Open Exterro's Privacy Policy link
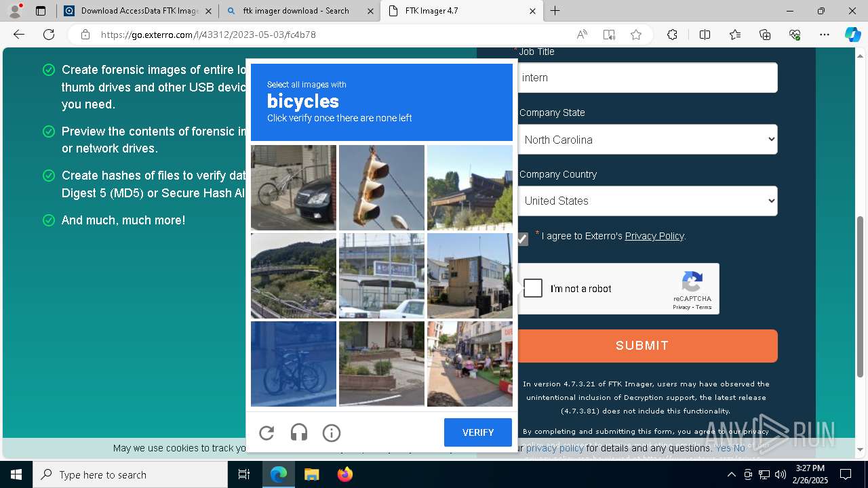The height and width of the screenshot is (488, 868). click(654, 236)
